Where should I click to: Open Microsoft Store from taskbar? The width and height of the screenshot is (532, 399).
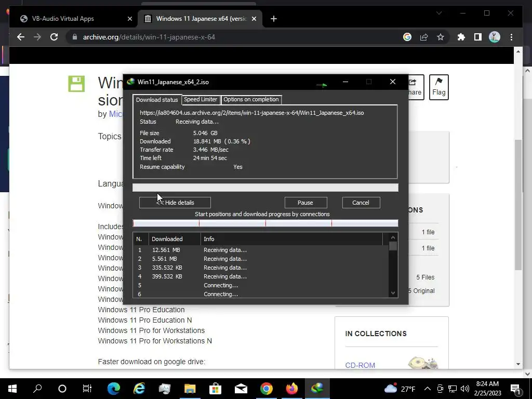tap(215, 389)
